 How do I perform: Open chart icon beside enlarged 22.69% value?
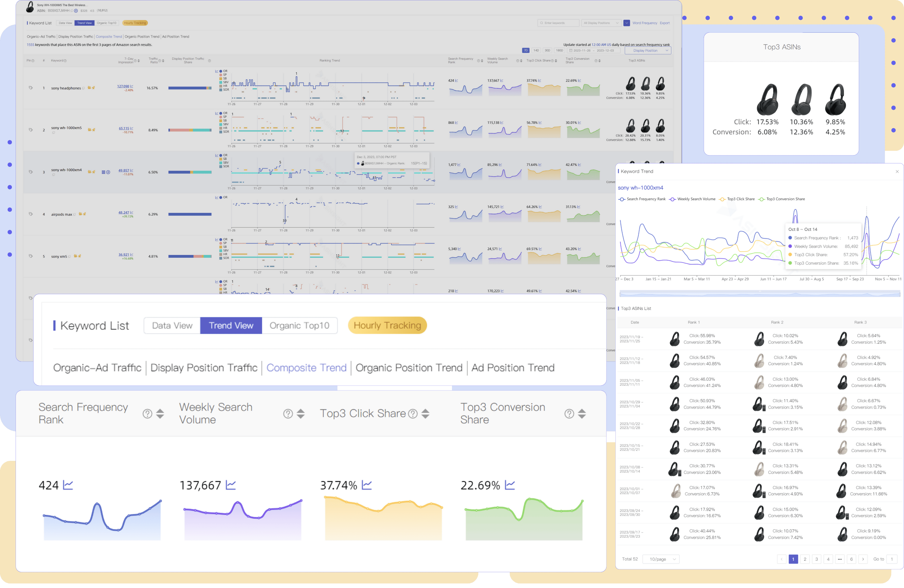pos(510,485)
